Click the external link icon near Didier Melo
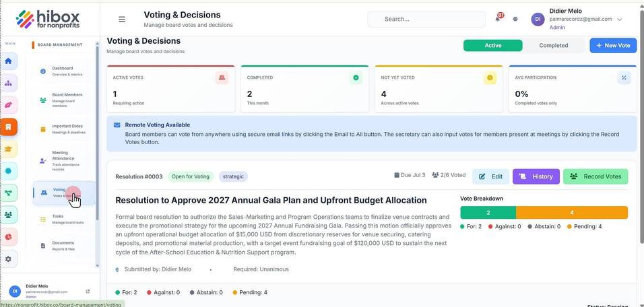 click(x=88, y=292)
